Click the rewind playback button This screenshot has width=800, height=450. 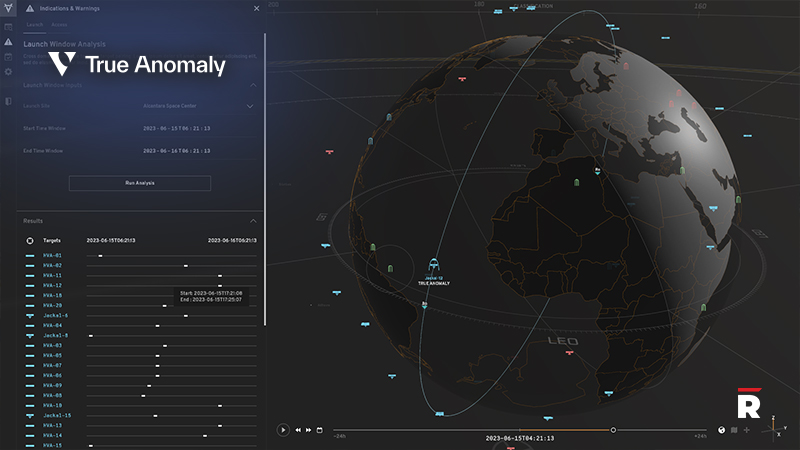[x=298, y=430]
